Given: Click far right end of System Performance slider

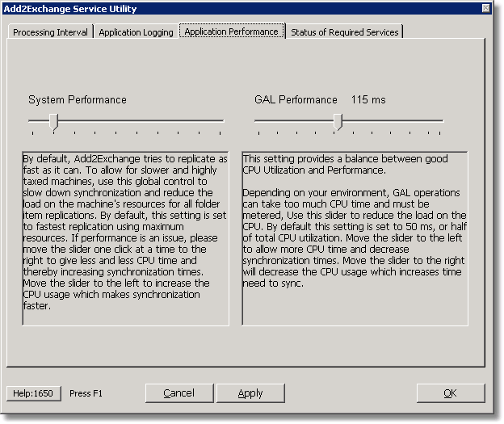Looking at the screenshot, I should (221, 121).
